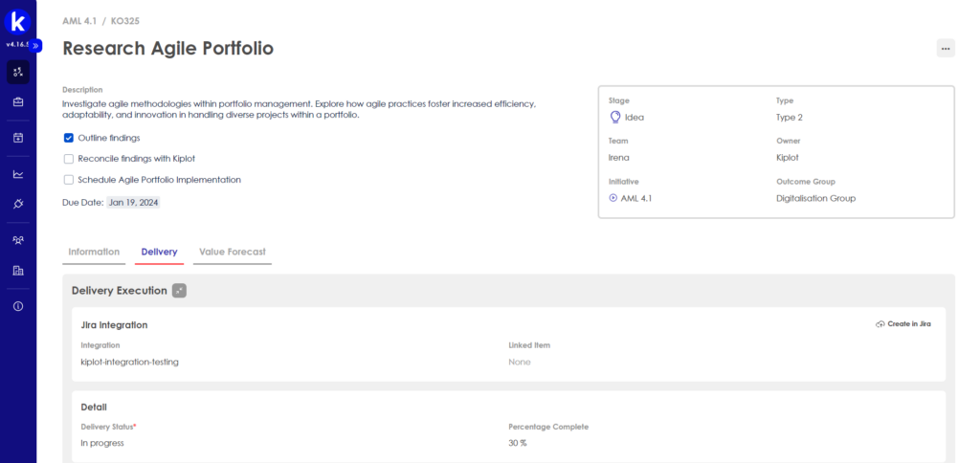Viewport: 980px width, 463px height.
Task: Open the three-dot more options menu
Action: [945, 48]
